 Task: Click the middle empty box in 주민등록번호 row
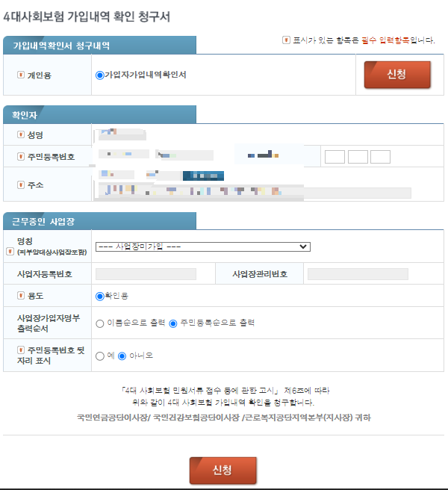point(358,157)
